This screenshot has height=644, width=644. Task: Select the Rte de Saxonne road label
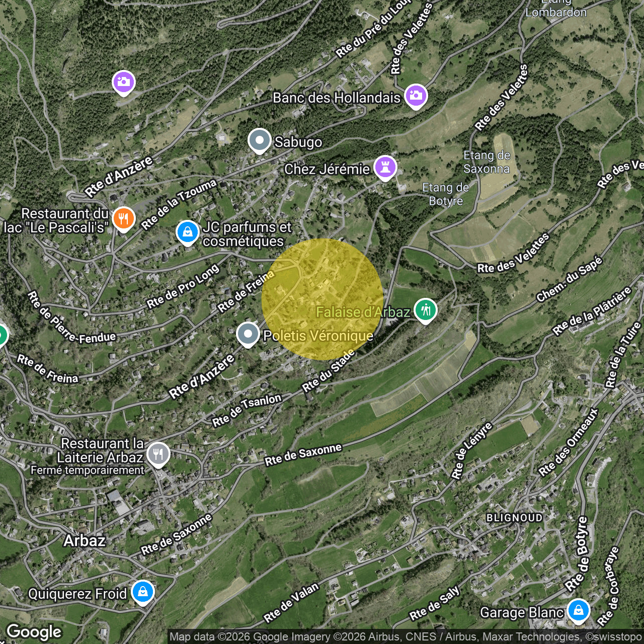303,454
